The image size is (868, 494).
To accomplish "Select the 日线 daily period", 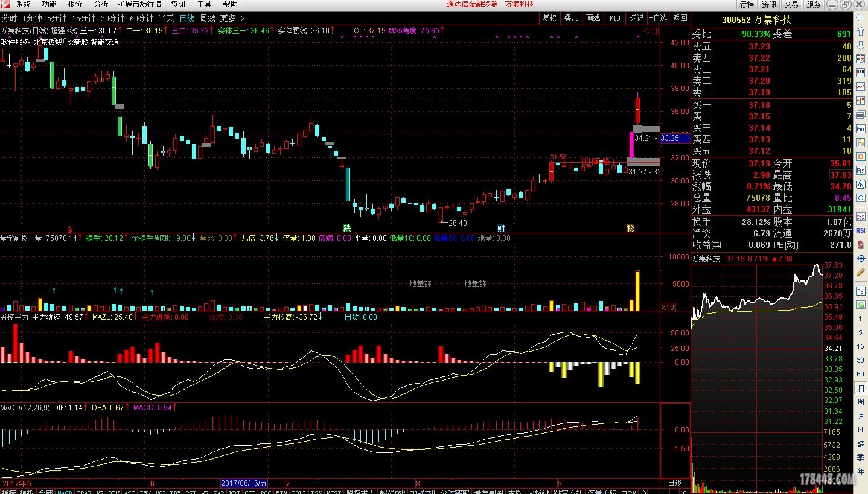I will tap(187, 18).
